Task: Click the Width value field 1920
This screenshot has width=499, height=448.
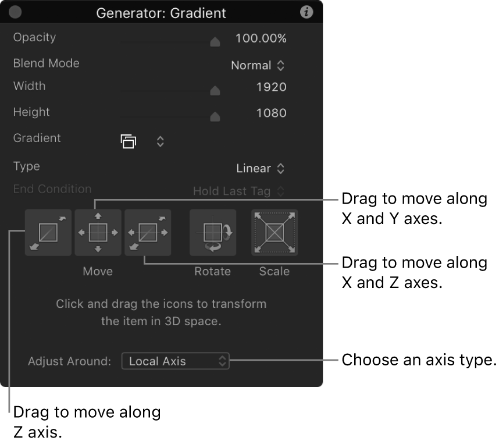Action: click(x=271, y=87)
